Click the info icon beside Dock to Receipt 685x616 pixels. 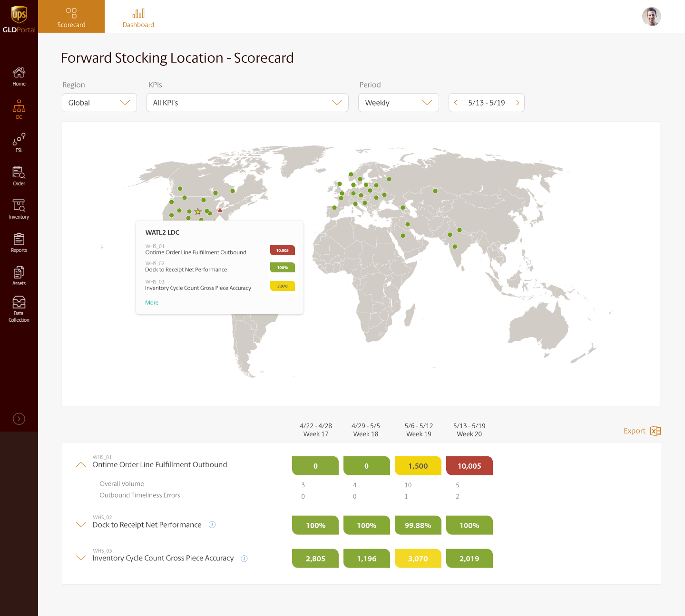click(x=212, y=525)
